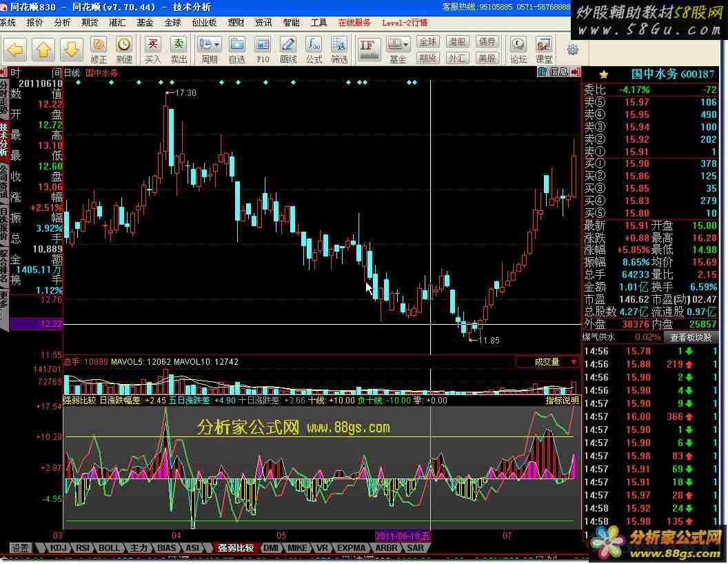Open the settings gear icon
The height and width of the screenshot is (564, 728).
pyautogui.click(x=573, y=49)
